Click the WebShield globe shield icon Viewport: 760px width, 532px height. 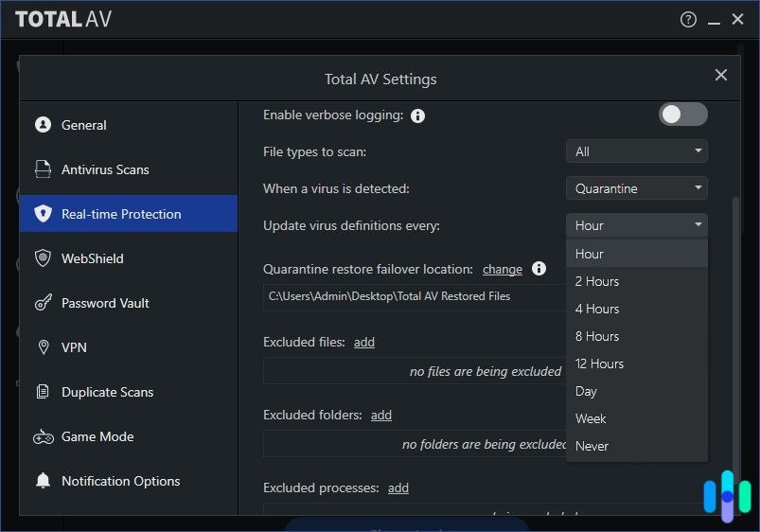pos(43,258)
